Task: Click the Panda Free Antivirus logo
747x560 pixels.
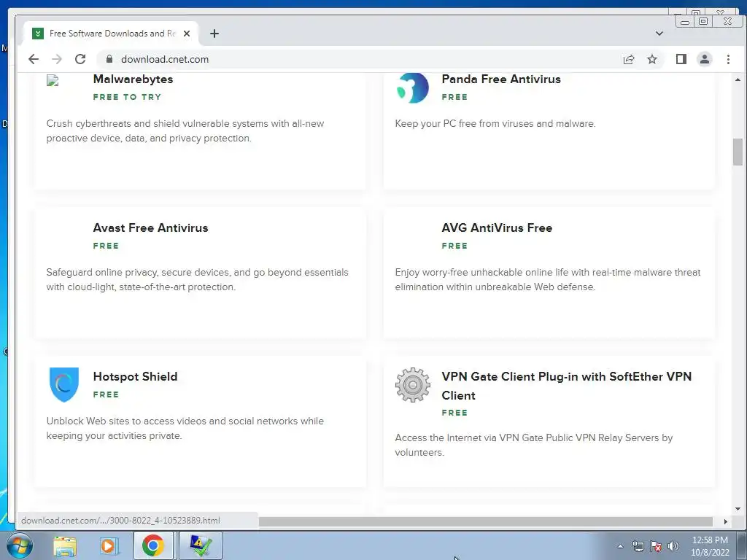Action: (x=413, y=87)
